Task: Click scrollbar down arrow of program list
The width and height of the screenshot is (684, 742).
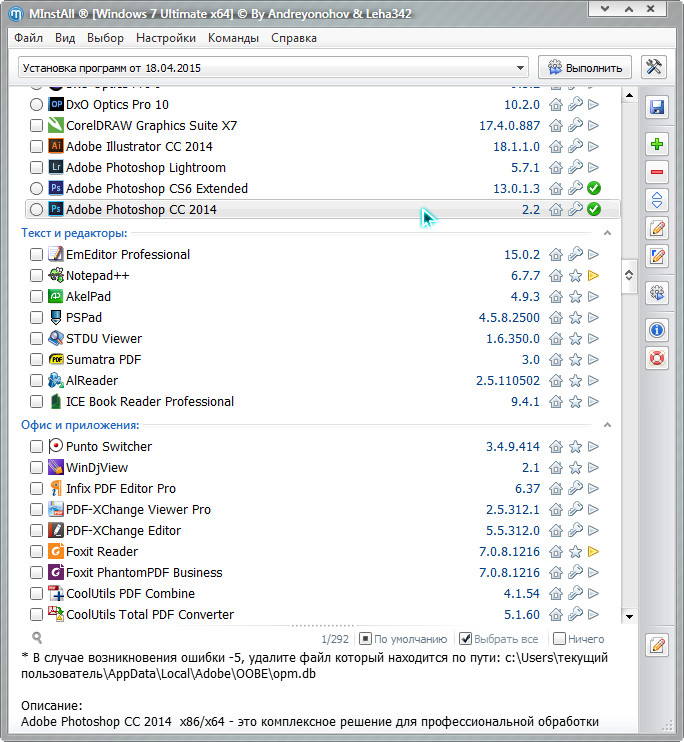Action: (x=629, y=616)
